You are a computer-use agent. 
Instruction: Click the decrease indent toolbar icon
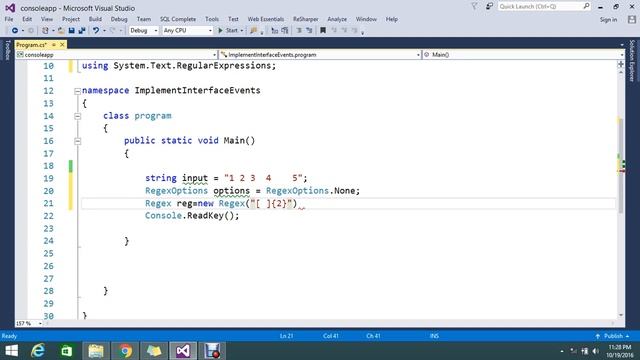point(299,31)
